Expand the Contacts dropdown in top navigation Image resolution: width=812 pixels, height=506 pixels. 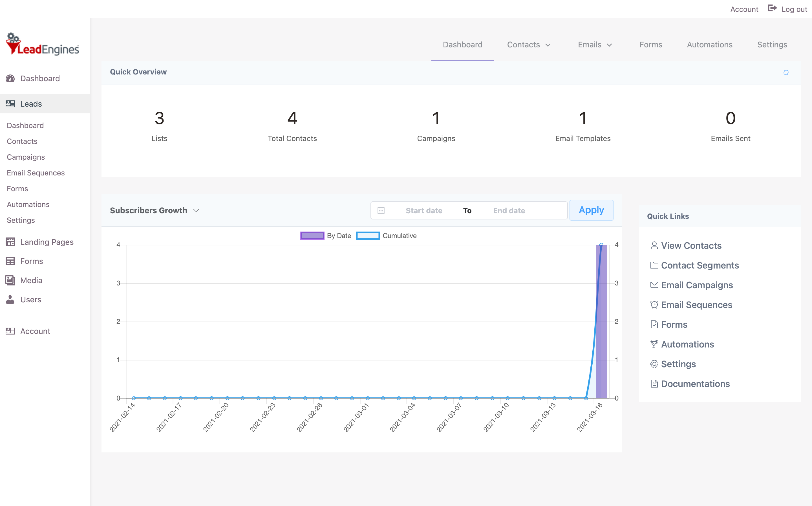tap(529, 45)
